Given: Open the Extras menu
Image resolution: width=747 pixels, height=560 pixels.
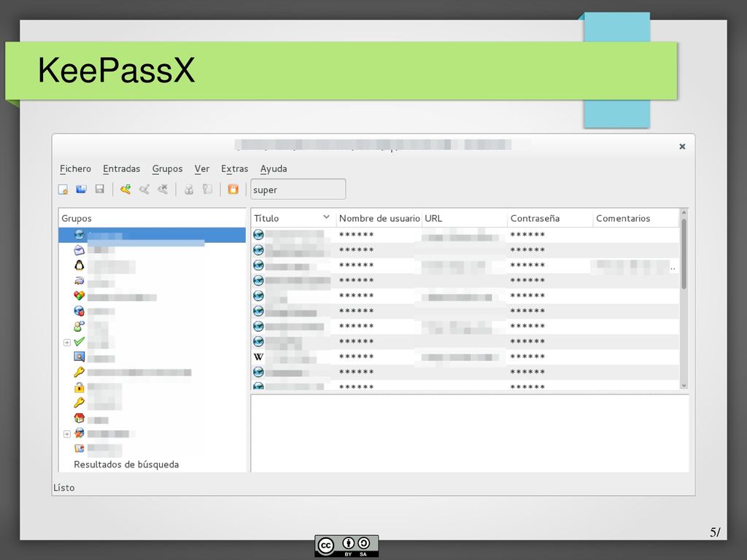Looking at the screenshot, I should pyautogui.click(x=234, y=168).
